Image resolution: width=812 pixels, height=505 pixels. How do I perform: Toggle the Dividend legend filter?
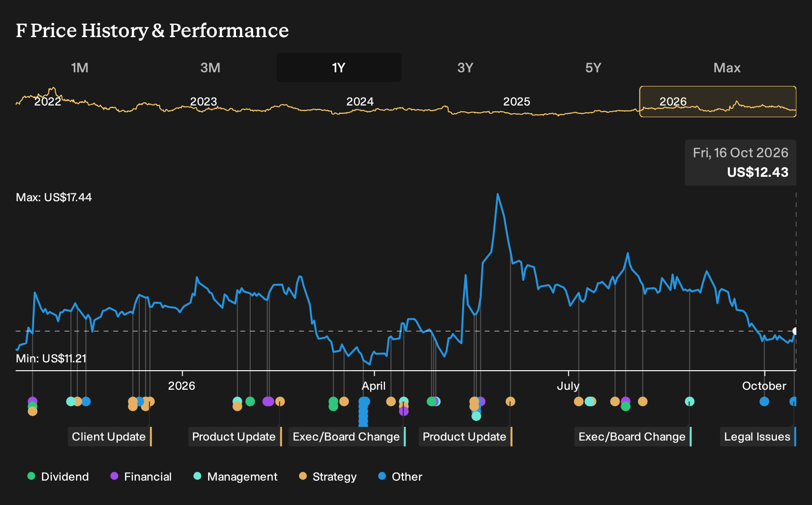tap(58, 477)
